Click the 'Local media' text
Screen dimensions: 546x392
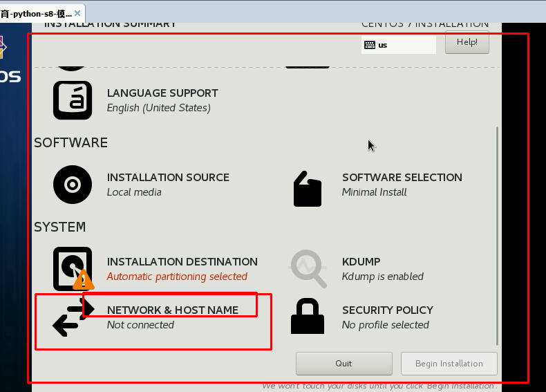tap(134, 192)
